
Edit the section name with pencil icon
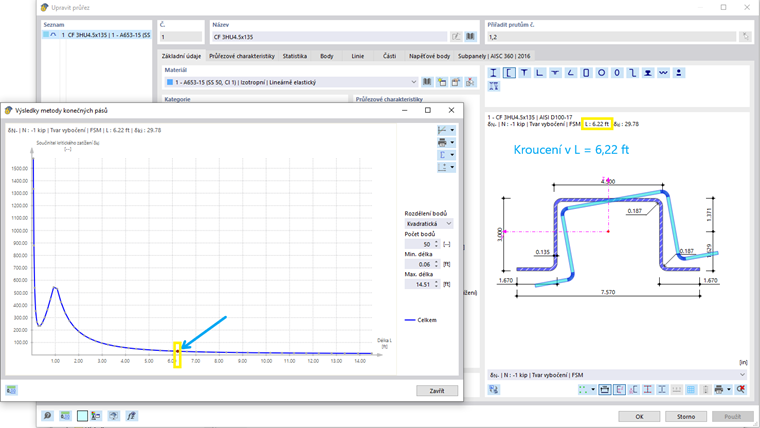456,36
